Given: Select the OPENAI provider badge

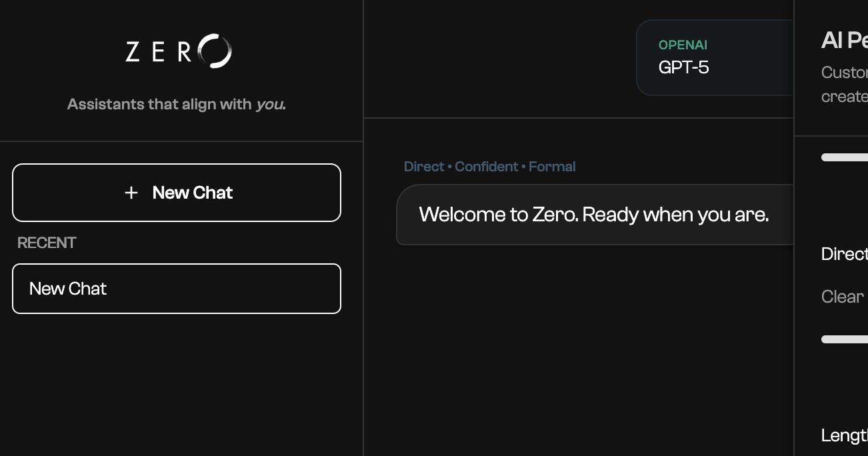Looking at the screenshot, I should click(682, 46).
